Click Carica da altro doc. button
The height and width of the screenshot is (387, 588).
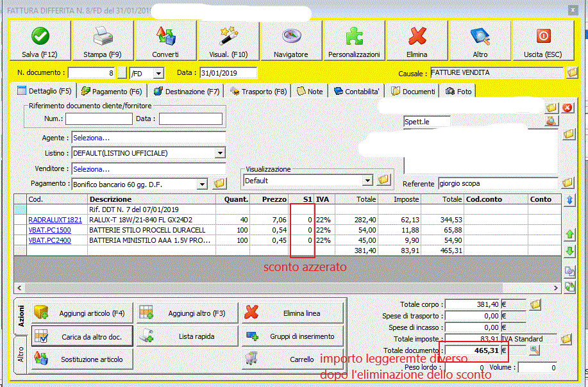tap(82, 336)
